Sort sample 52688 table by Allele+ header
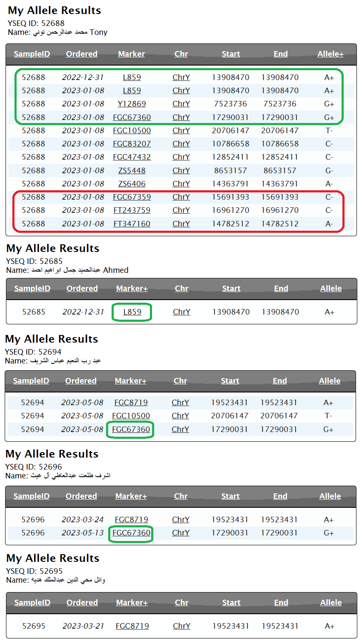The image size is (362, 644). pyautogui.click(x=330, y=54)
